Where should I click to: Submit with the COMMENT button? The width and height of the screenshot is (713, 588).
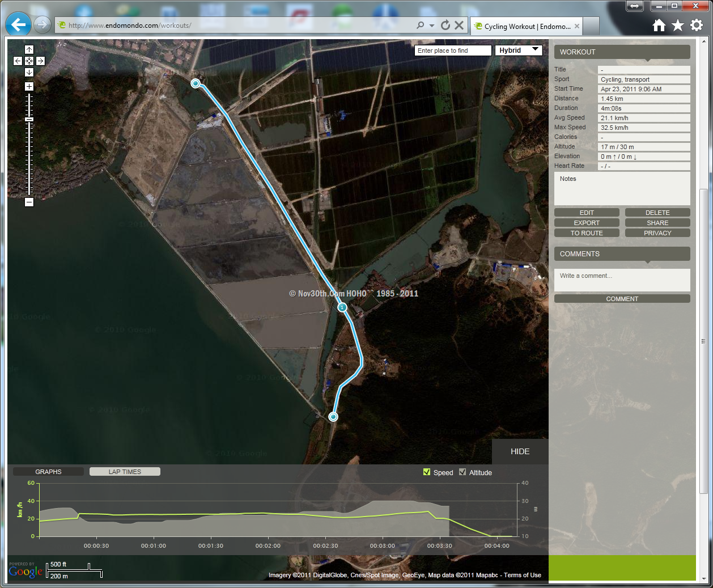[622, 299]
